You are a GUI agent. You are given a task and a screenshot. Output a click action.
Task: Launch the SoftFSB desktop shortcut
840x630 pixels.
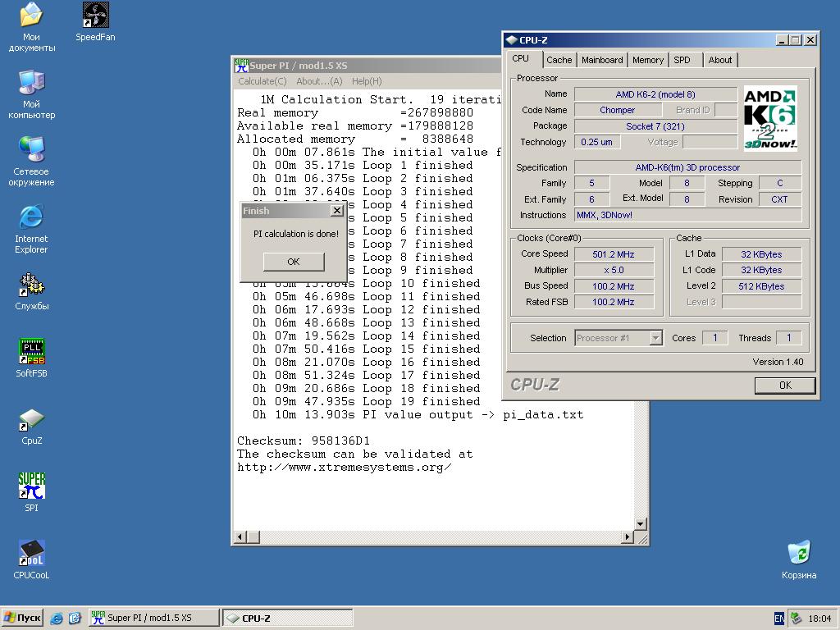[x=32, y=358]
